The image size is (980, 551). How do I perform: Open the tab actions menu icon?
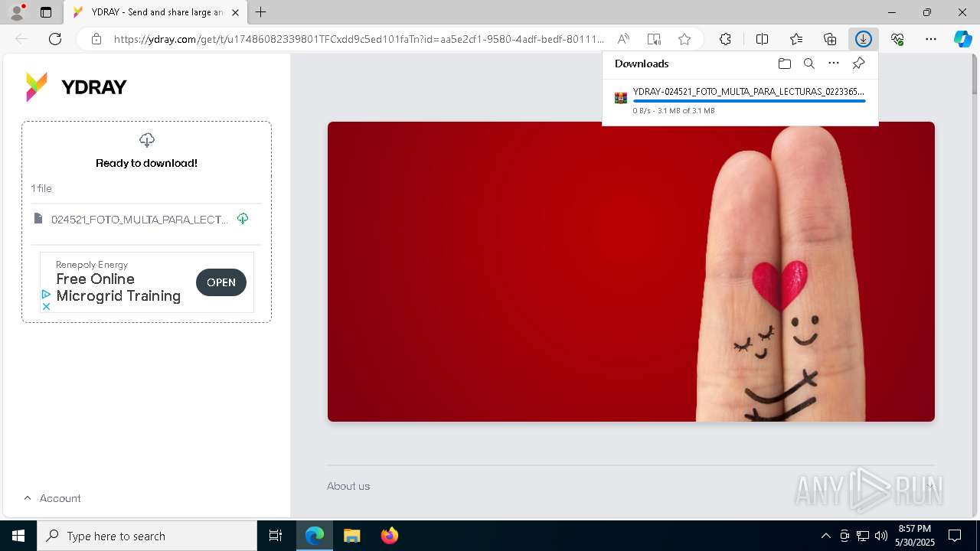pyautogui.click(x=46, y=12)
